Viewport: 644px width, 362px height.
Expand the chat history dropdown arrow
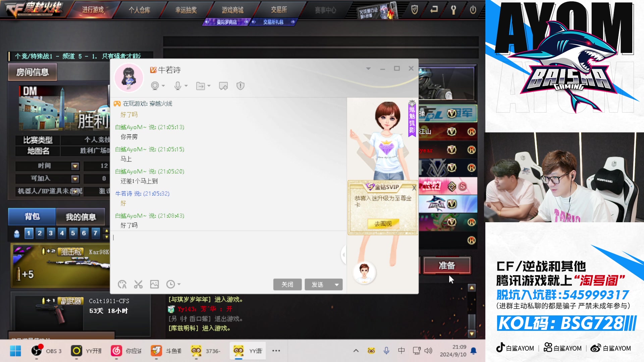pyautogui.click(x=179, y=285)
